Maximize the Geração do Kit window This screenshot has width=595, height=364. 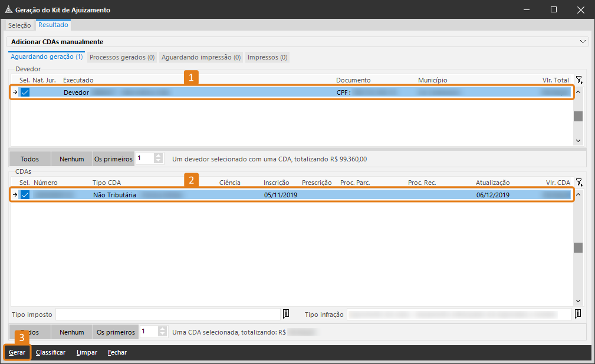(x=554, y=10)
